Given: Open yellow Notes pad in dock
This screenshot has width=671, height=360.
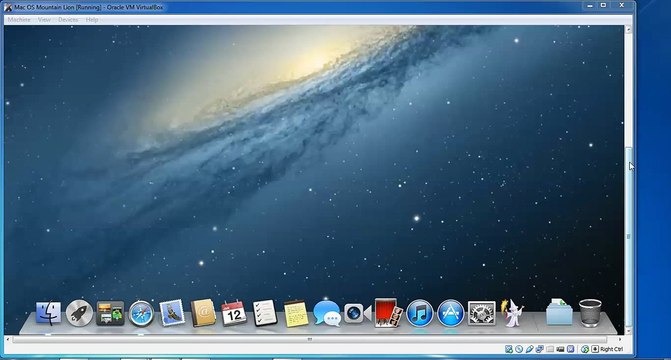Looking at the screenshot, I should (x=296, y=314).
